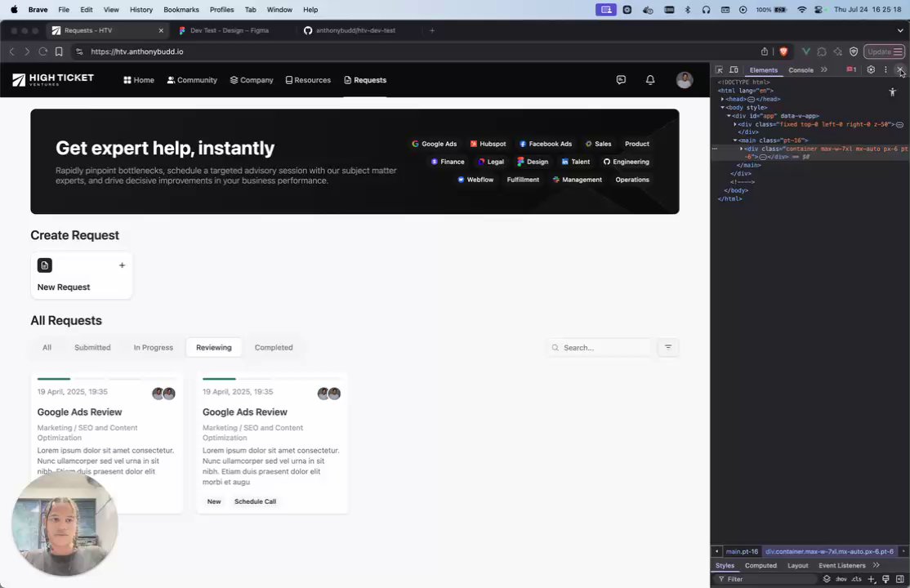
Task: Open the Community nav link
Action: point(192,80)
